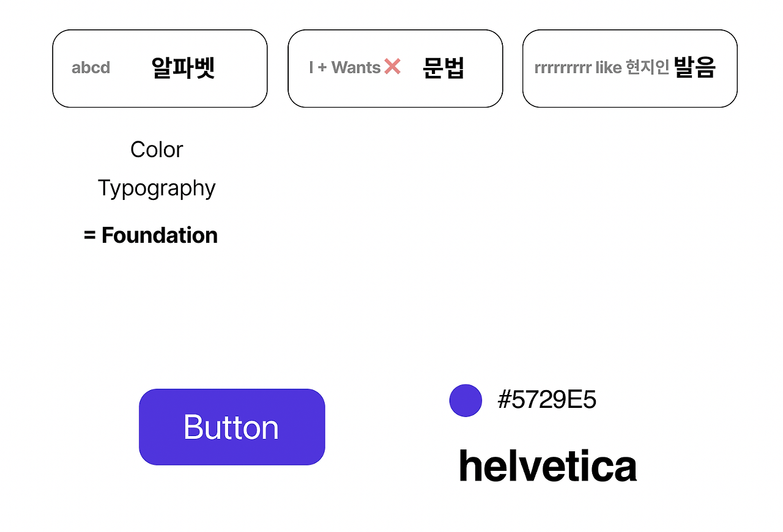Screen dimensions: 783x532
Task: Select the 발음 card
Action: coord(630,68)
